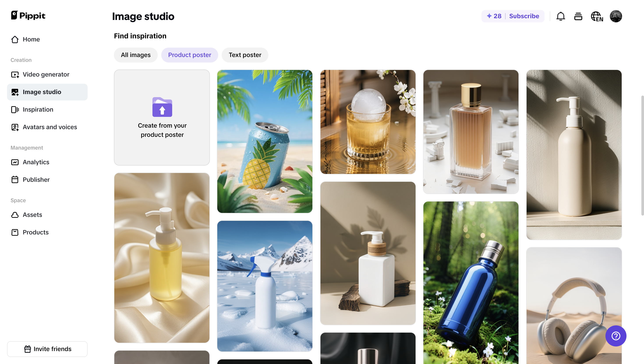Click the Subscribe link
Viewport: 644px width, 364px height.
[524, 16]
